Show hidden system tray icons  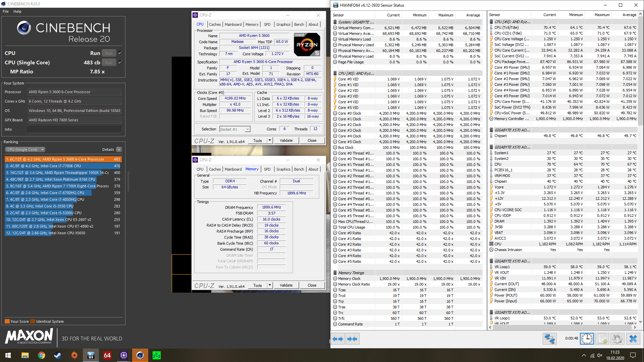(584, 355)
